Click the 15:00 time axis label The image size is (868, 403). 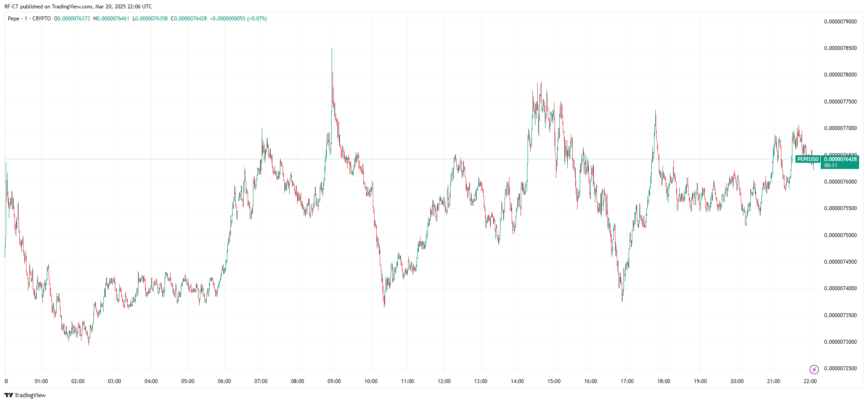point(554,381)
